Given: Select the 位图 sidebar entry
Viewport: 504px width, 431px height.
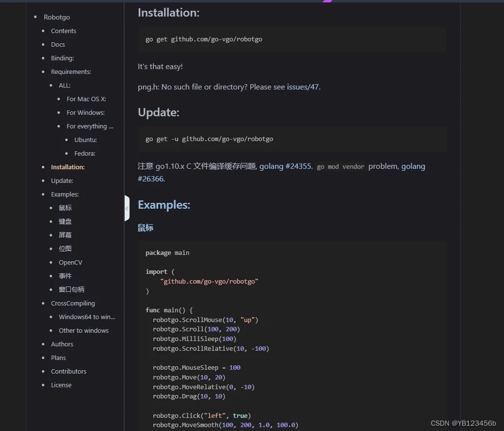Looking at the screenshot, I should 65,249.
